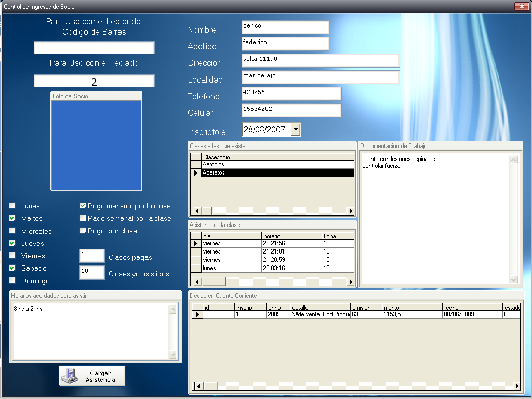Click the Clases pagas number field

tap(92, 256)
